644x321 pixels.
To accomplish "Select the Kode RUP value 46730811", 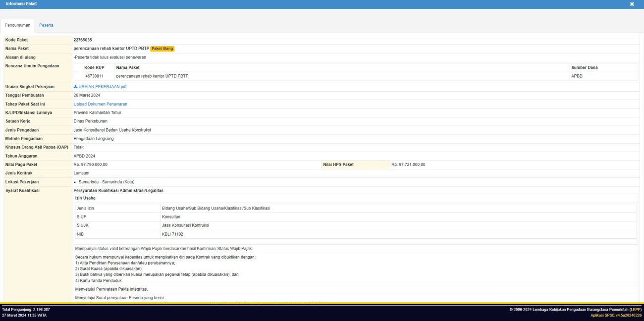I will [x=94, y=76].
